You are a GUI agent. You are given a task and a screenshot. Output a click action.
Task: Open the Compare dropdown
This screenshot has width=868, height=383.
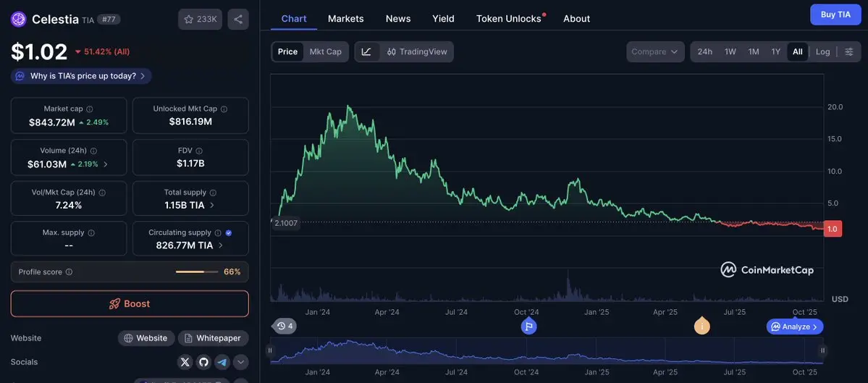[x=655, y=51]
